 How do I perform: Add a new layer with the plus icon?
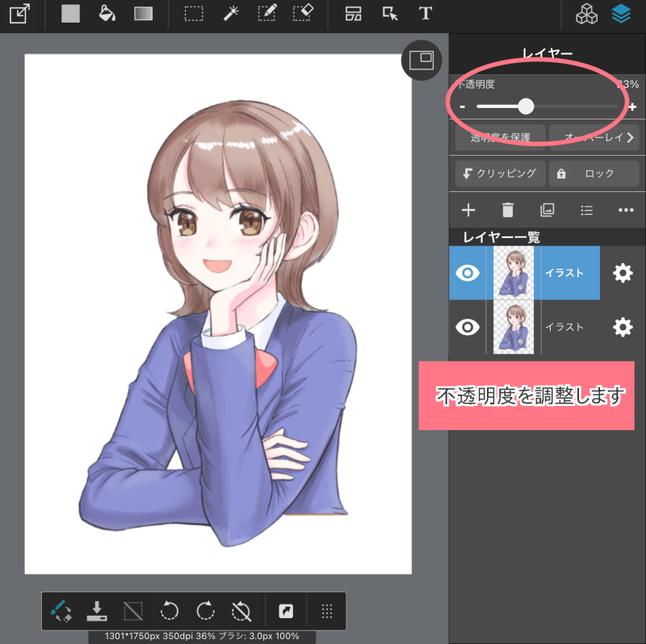468,210
